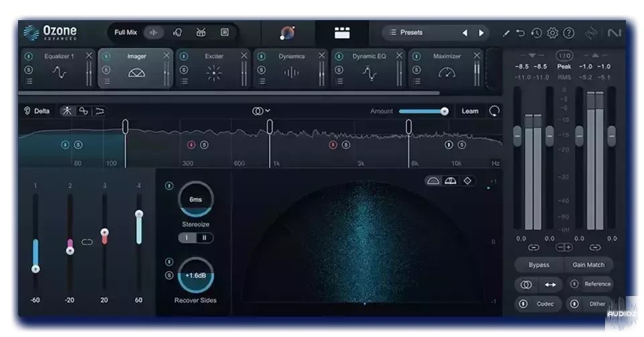
Task: Click the Gain Match button
Action: [588, 265]
